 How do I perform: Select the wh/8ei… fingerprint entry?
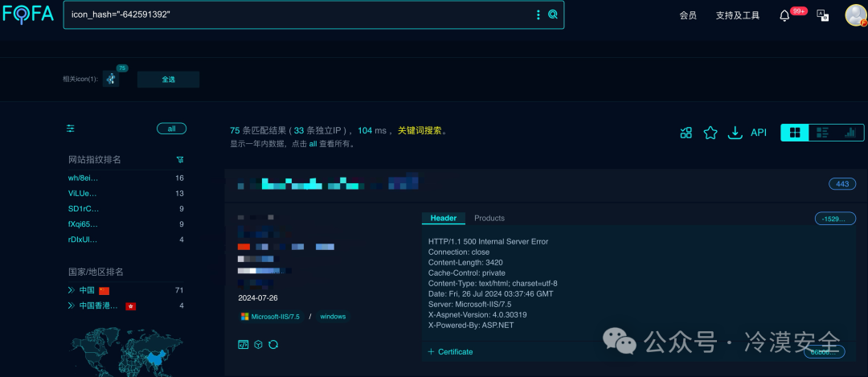(83, 178)
